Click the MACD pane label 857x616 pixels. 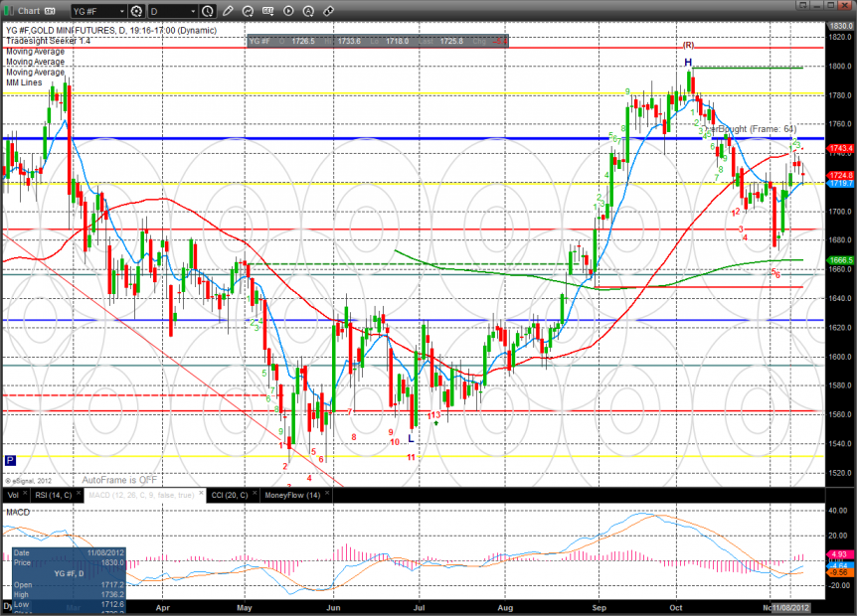click(18, 513)
